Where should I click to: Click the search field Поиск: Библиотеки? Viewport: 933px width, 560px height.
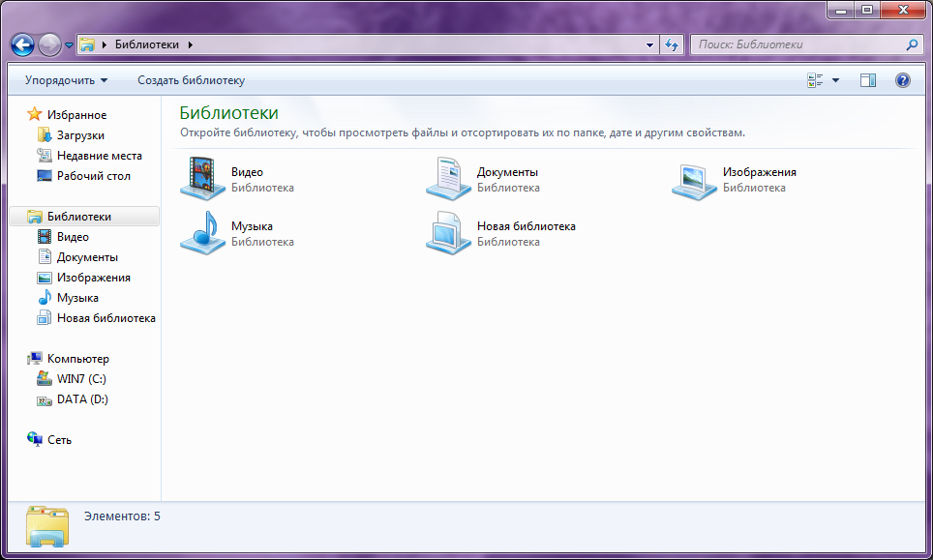point(798,44)
